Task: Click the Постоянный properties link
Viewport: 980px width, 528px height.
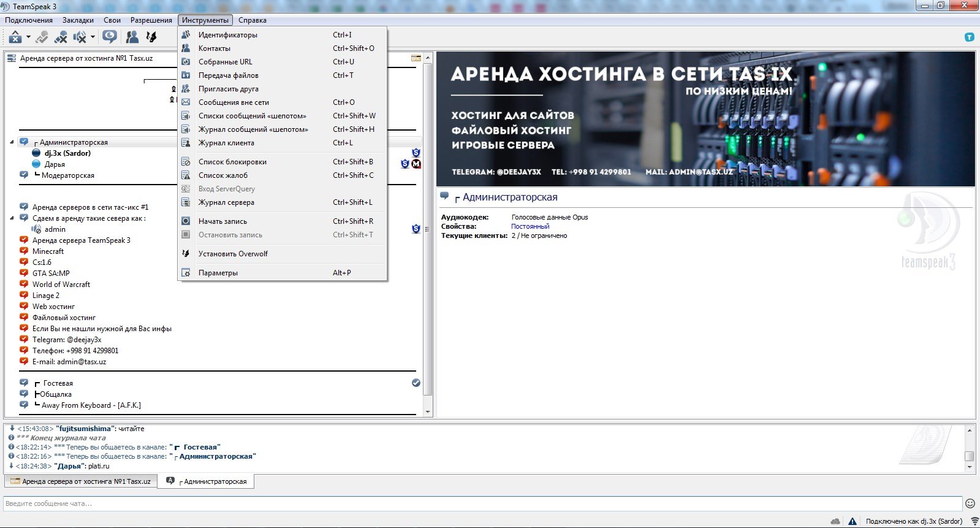Action: (x=530, y=226)
